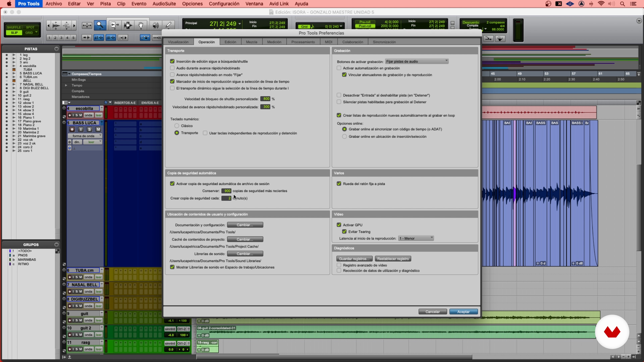Image resolution: width=644 pixels, height=362 pixels.
Task: Record-enable the guit 2 track
Action: [70, 335]
